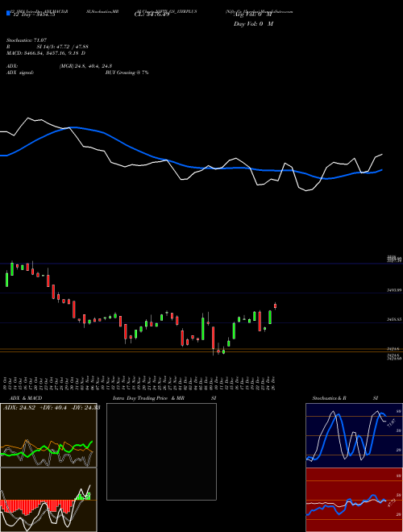Click the 71.07 value tag on Stochastics chart

coord(391,423)
